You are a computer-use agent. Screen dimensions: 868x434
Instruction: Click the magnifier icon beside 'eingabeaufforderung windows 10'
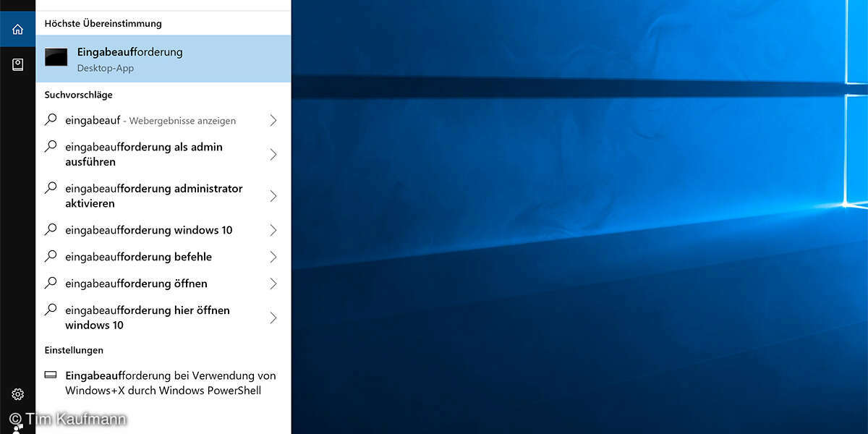click(51, 230)
